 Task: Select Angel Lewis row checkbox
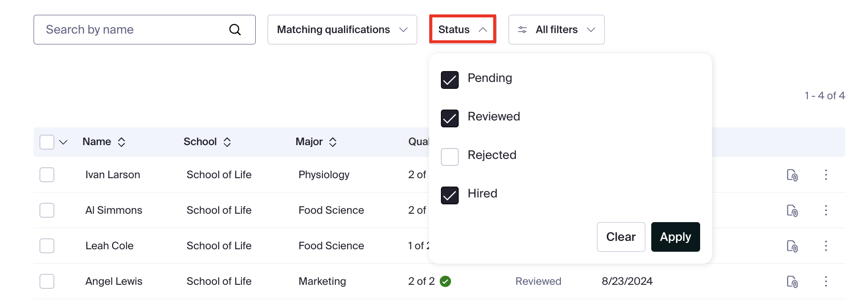click(x=47, y=281)
